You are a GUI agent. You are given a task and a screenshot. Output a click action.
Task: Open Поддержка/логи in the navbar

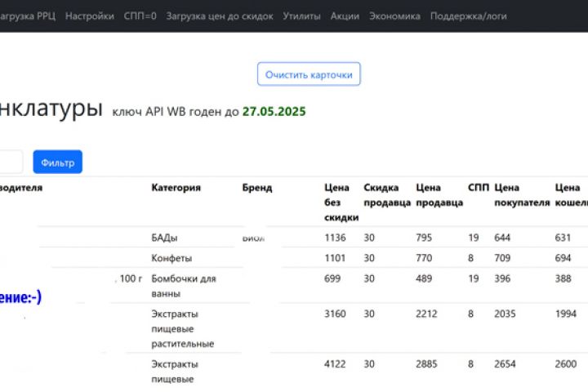pyautogui.click(x=463, y=16)
